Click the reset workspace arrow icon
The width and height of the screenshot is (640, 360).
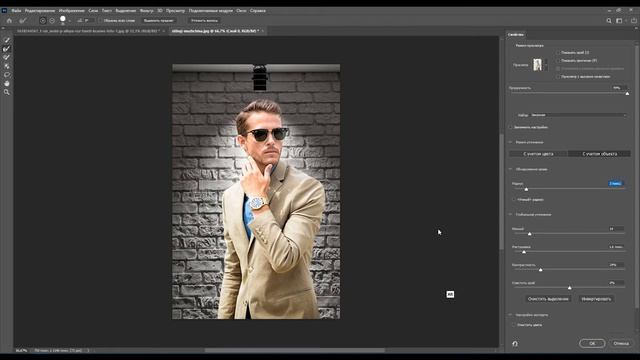click(515, 344)
